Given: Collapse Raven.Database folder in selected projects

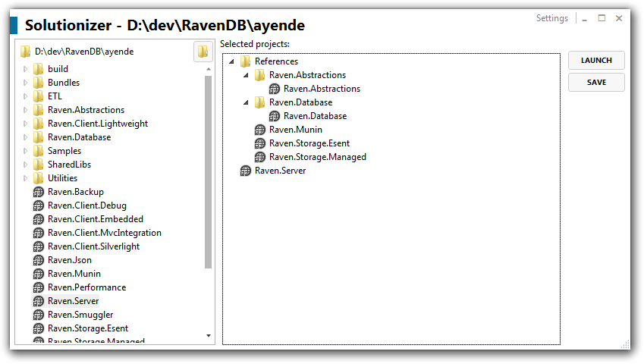Looking at the screenshot, I should point(246,102).
